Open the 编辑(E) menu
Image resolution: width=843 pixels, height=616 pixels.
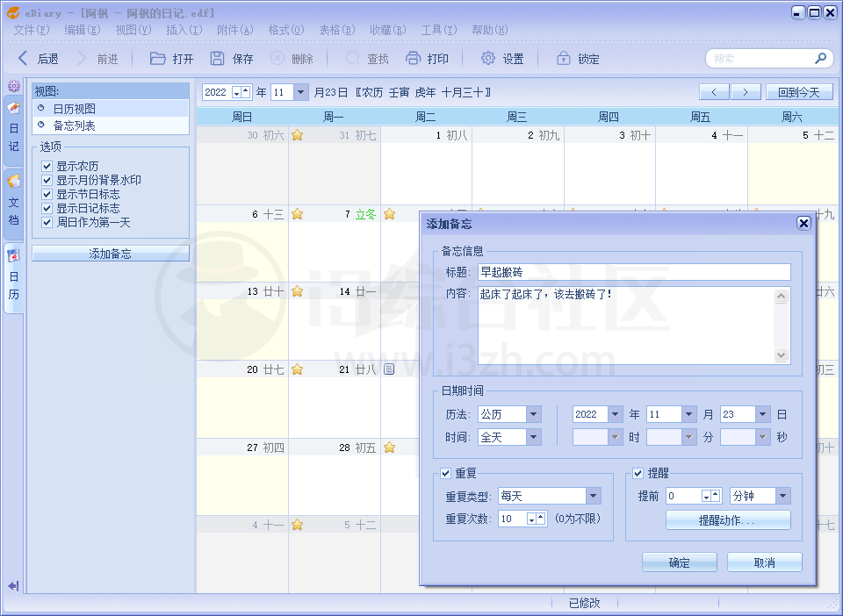83,30
